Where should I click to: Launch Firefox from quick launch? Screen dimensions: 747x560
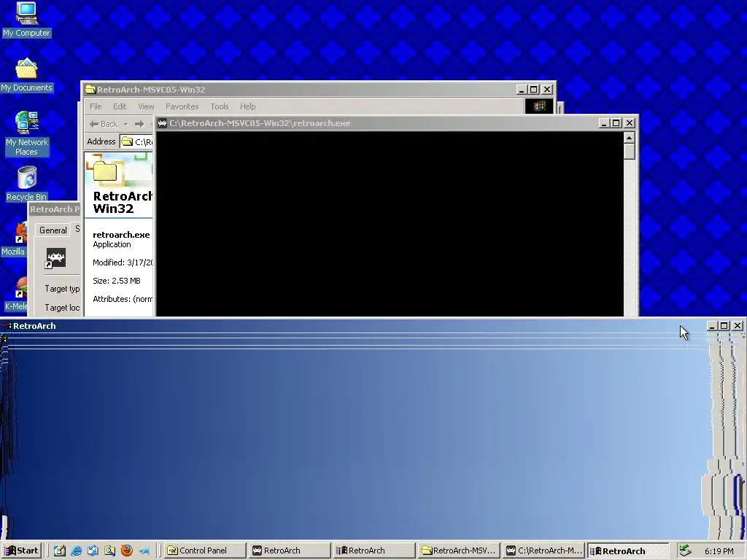point(127,551)
